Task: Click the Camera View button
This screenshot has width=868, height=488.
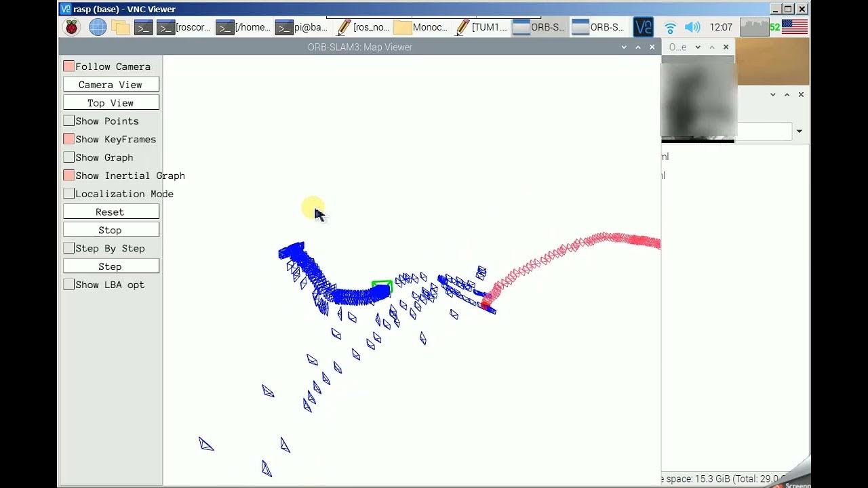Action: tap(111, 85)
